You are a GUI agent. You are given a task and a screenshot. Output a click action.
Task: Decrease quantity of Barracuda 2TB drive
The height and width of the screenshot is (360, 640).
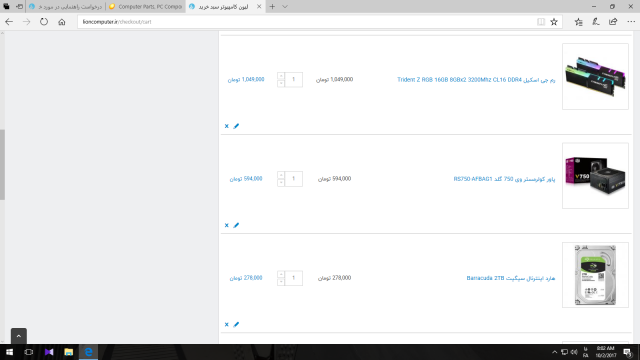281,282
